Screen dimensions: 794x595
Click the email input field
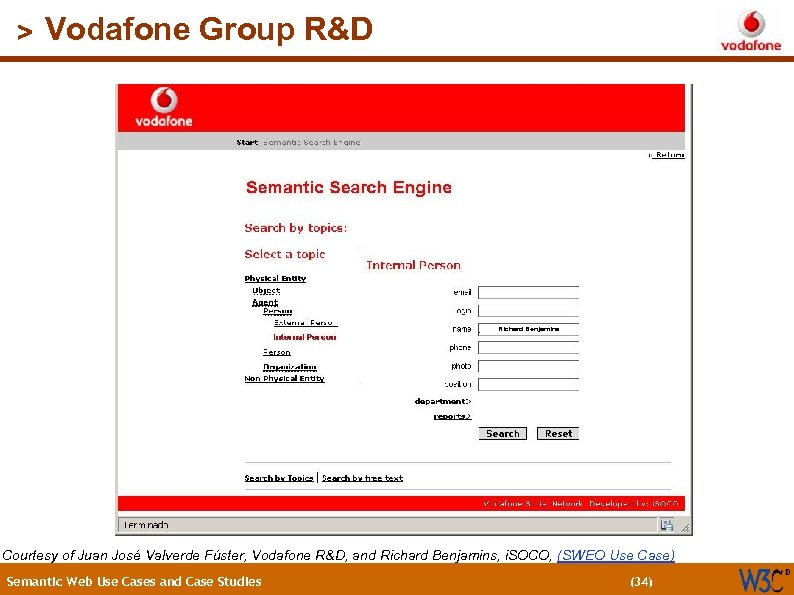(528, 292)
